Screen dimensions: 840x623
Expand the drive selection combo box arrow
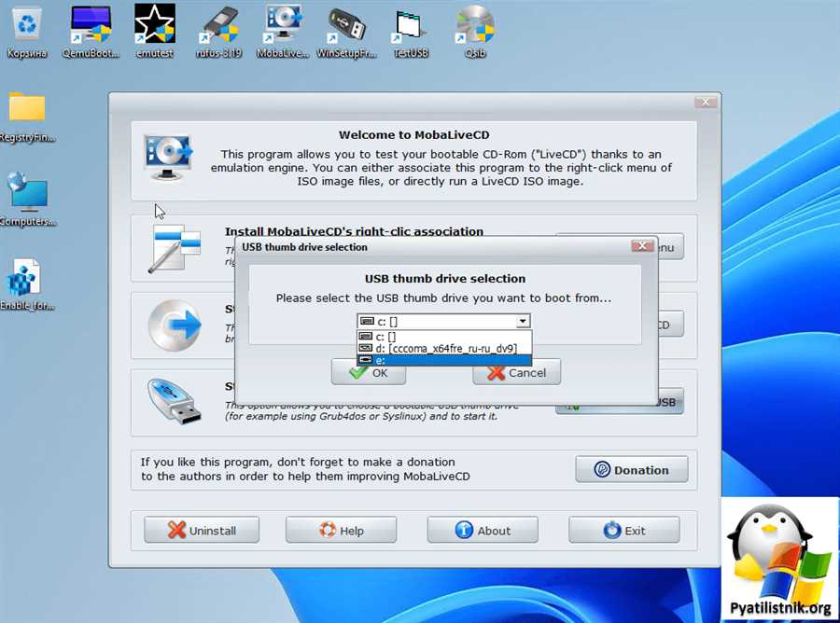point(523,322)
